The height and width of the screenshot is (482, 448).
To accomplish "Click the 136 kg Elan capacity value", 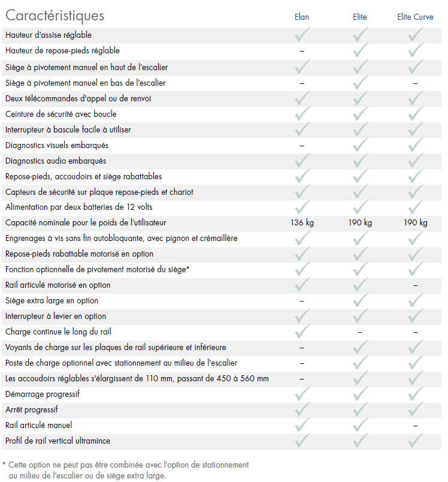I will coord(302,222).
